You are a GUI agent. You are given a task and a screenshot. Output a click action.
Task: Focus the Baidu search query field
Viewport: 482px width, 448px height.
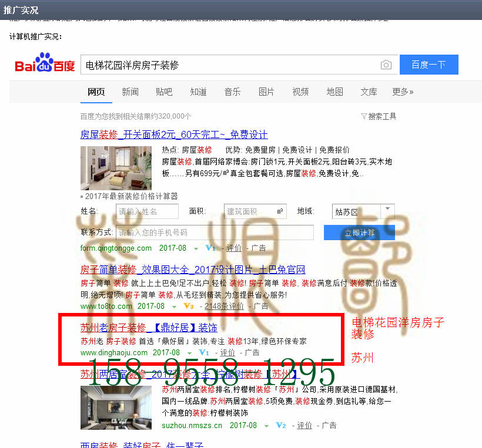coord(230,65)
